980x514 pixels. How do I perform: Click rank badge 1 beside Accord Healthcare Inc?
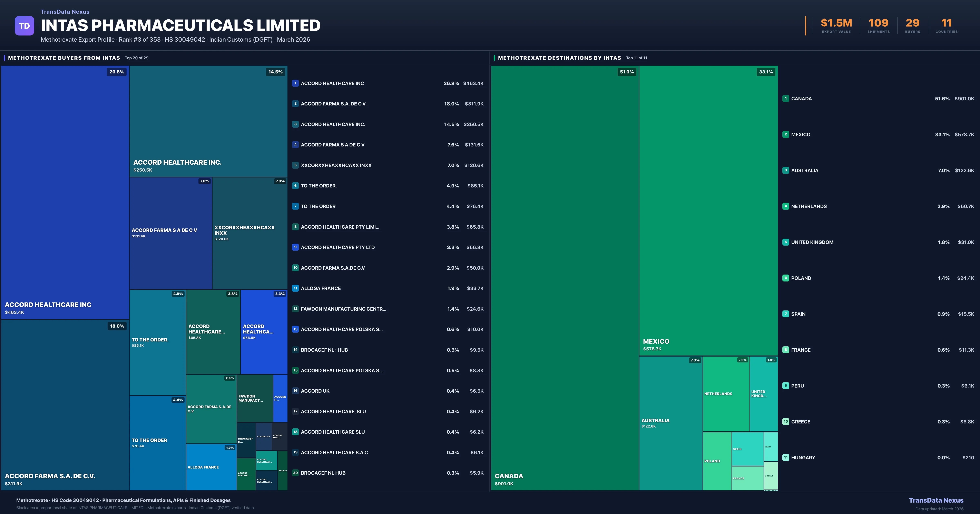(x=295, y=83)
